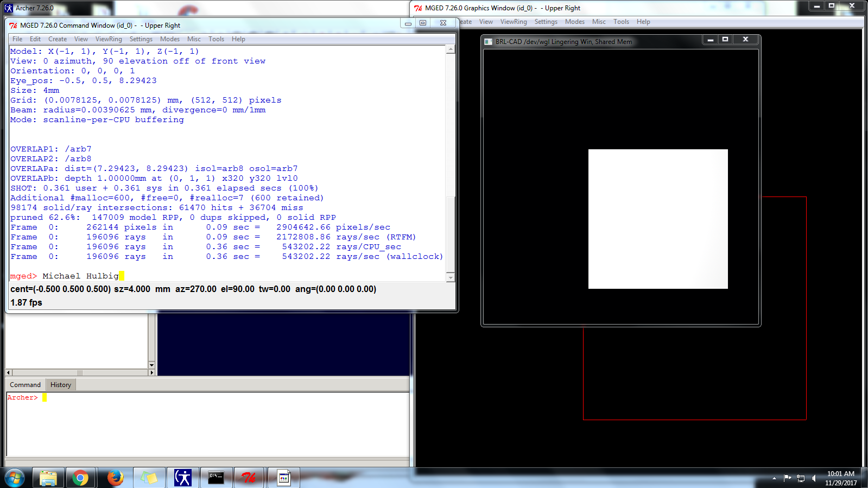
Task: Show hidden system tray icons
Action: [x=774, y=478]
